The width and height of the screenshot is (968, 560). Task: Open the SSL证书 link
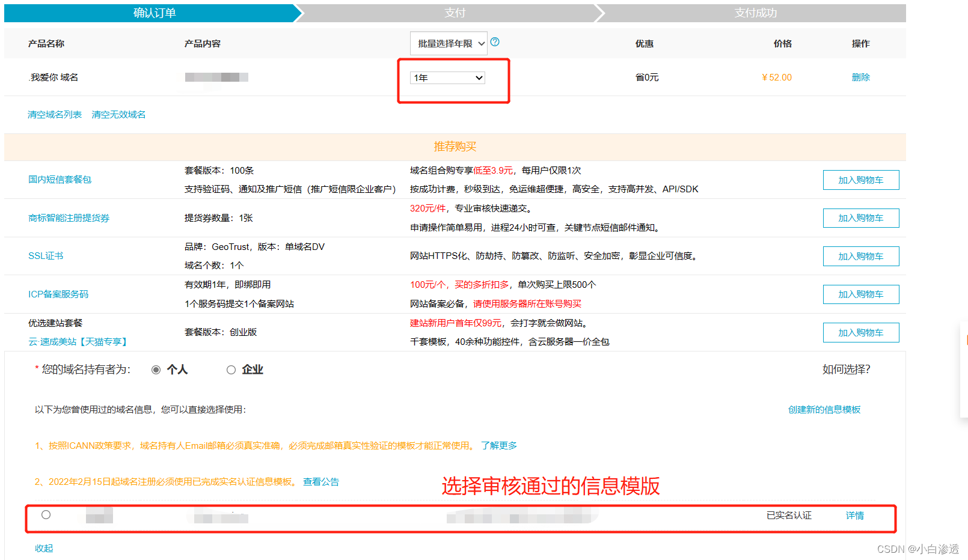46,255
